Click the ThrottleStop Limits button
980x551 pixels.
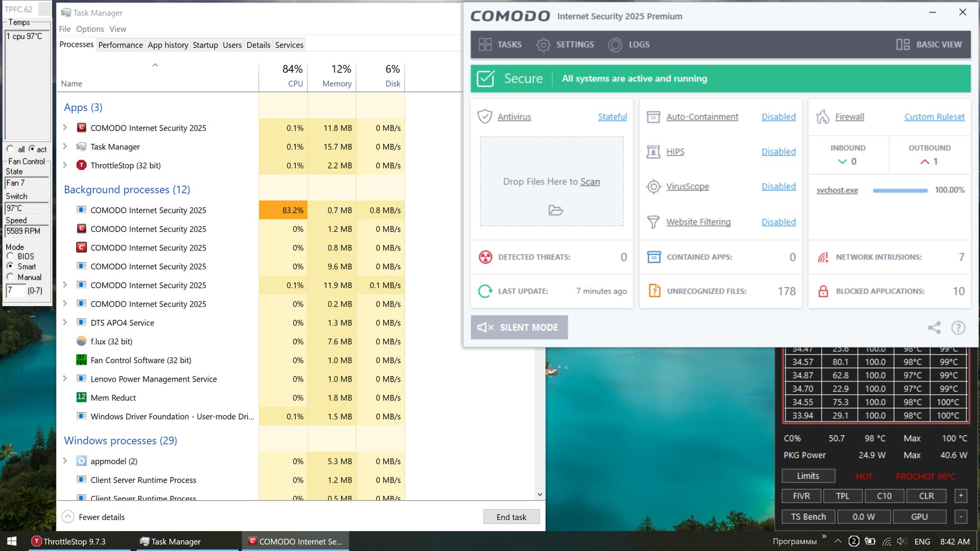[x=808, y=476]
